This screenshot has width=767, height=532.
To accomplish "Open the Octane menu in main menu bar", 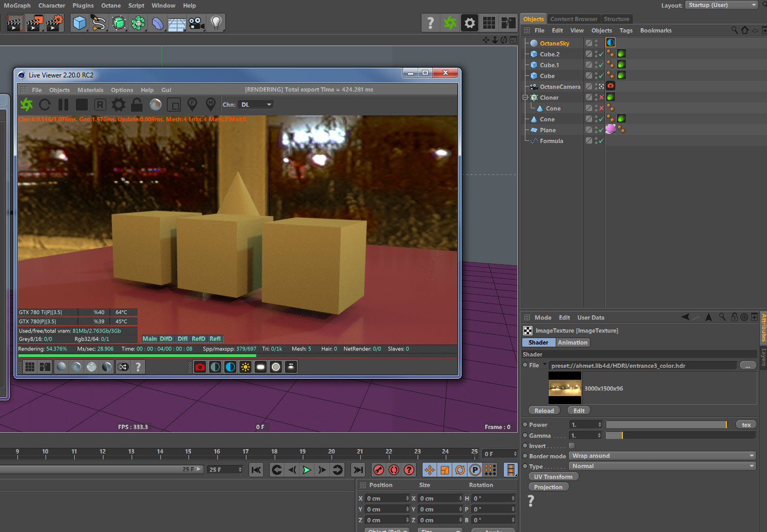I will click(x=111, y=5).
